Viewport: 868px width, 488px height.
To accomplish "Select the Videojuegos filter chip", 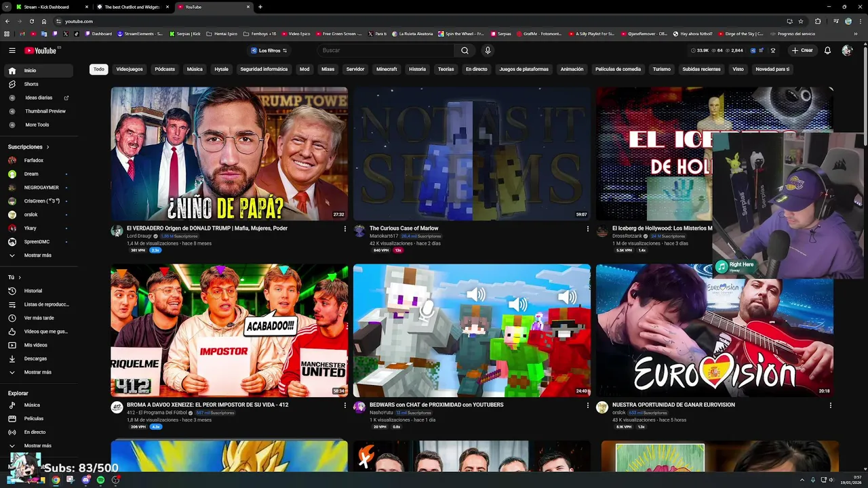I will coord(130,69).
